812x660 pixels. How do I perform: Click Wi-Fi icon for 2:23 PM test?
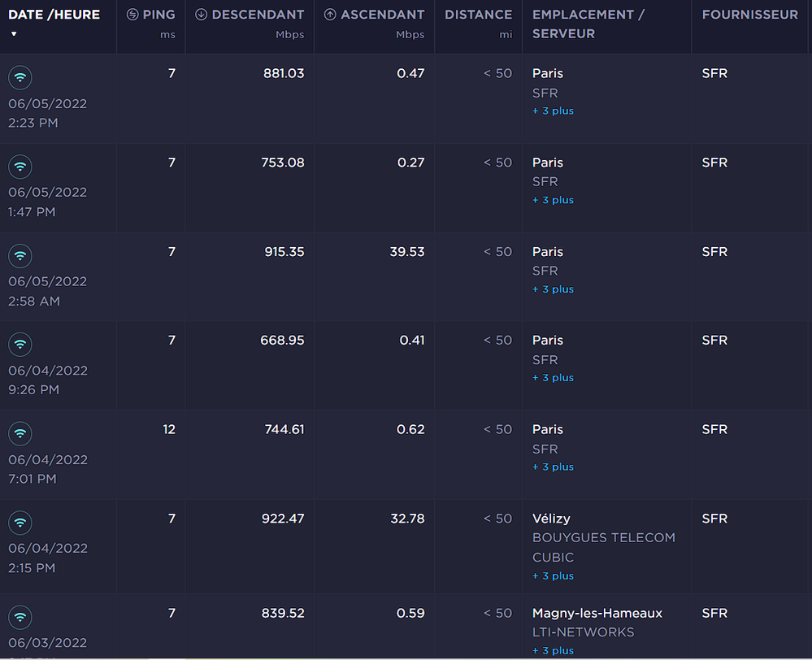pos(20,78)
